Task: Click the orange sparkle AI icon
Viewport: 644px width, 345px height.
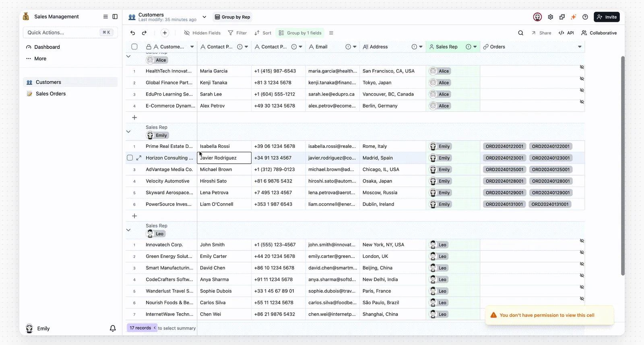Action: pos(574,17)
